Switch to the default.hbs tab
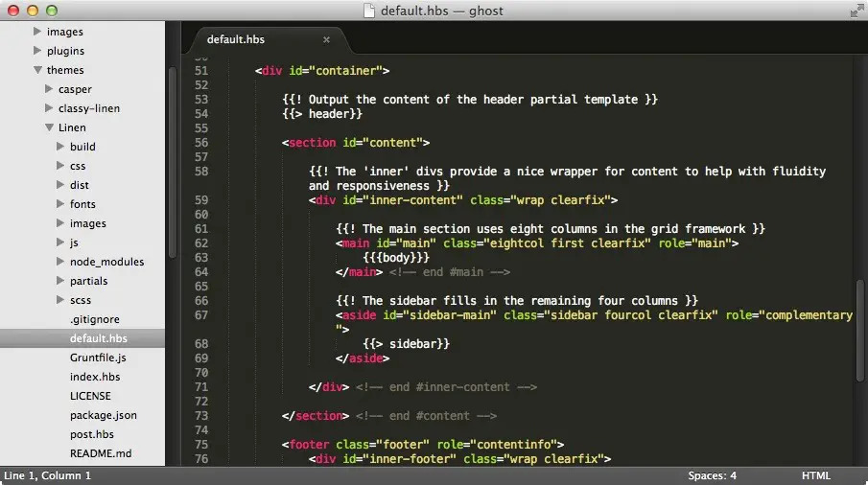 [235, 40]
